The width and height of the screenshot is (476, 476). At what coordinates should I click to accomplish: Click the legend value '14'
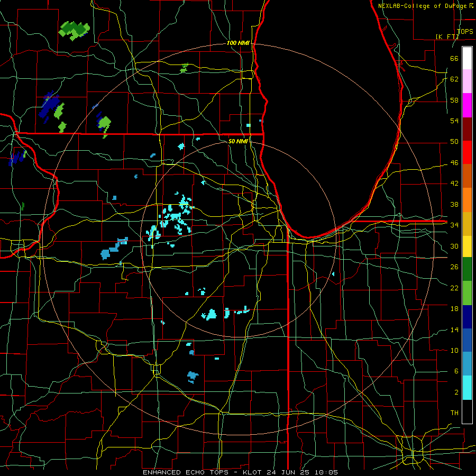tap(454, 329)
